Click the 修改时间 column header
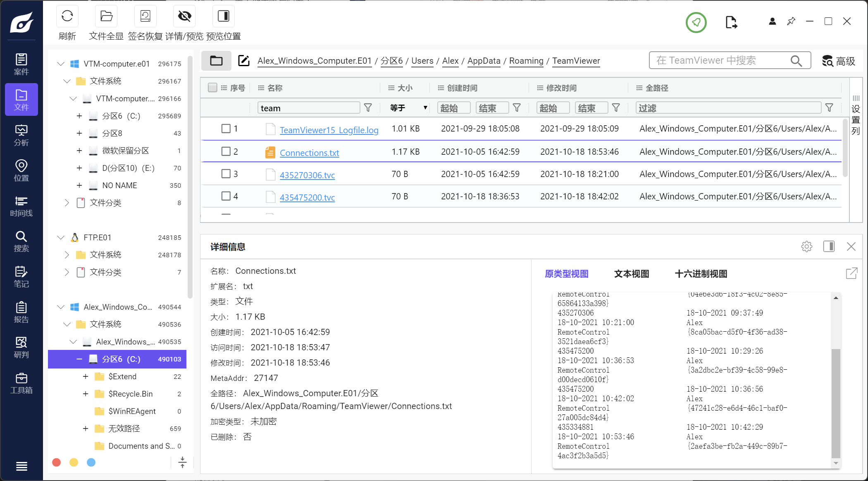 click(561, 88)
